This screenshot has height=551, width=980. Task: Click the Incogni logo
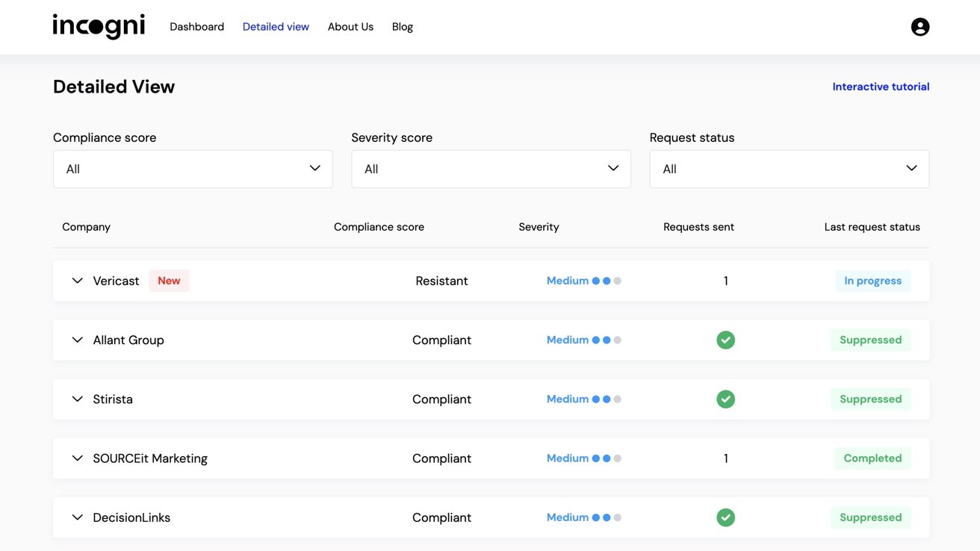click(99, 26)
